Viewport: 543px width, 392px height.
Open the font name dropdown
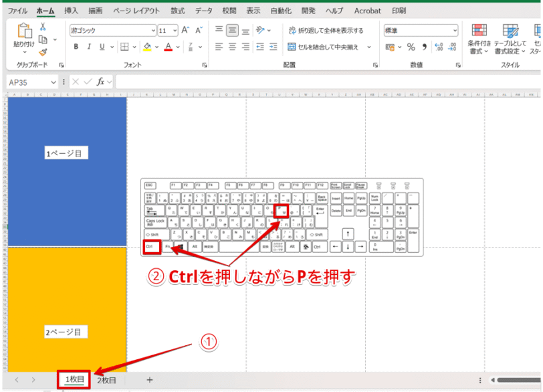pyautogui.click(x=153, y=29)
